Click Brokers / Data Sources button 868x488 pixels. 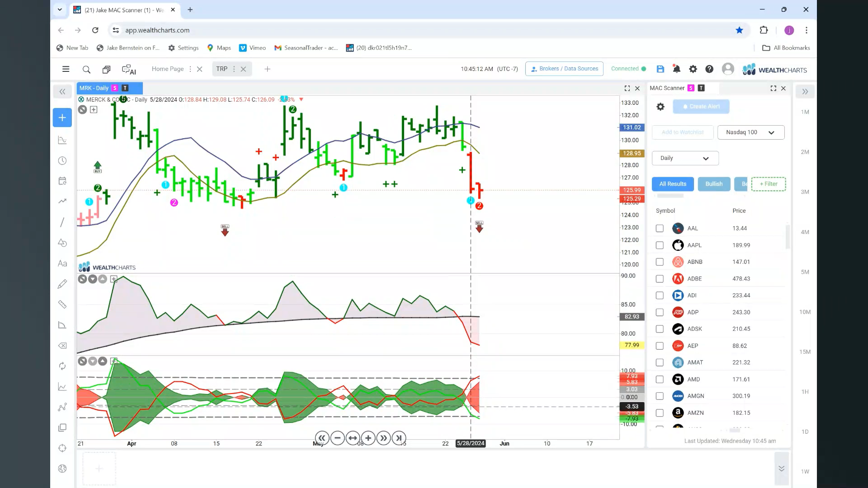(x=564, y=69)
